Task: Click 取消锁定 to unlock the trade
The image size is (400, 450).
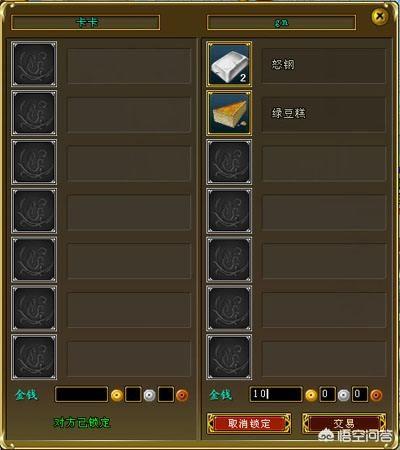Action: coord(249,424)
